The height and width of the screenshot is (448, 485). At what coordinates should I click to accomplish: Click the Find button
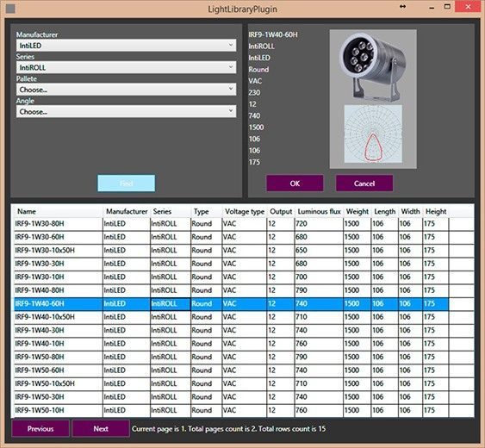pos(126,184)
